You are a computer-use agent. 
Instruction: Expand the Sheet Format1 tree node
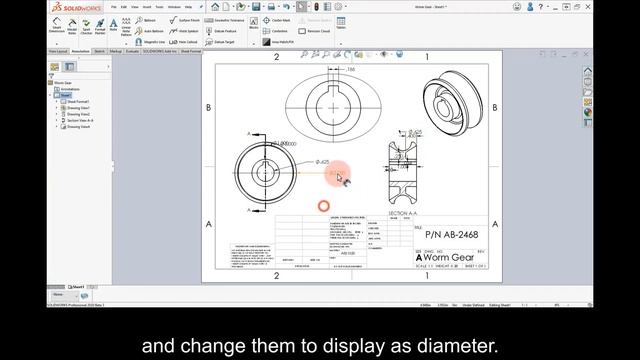(x=57, y=102)
